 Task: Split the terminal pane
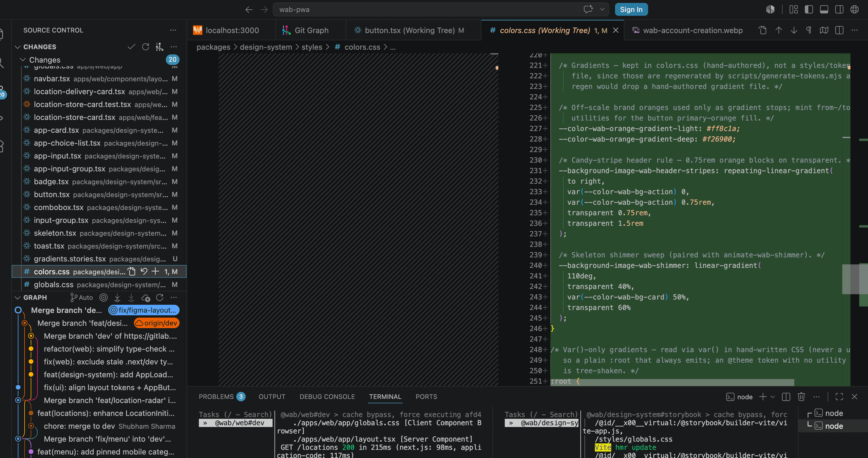coord(786,397)
